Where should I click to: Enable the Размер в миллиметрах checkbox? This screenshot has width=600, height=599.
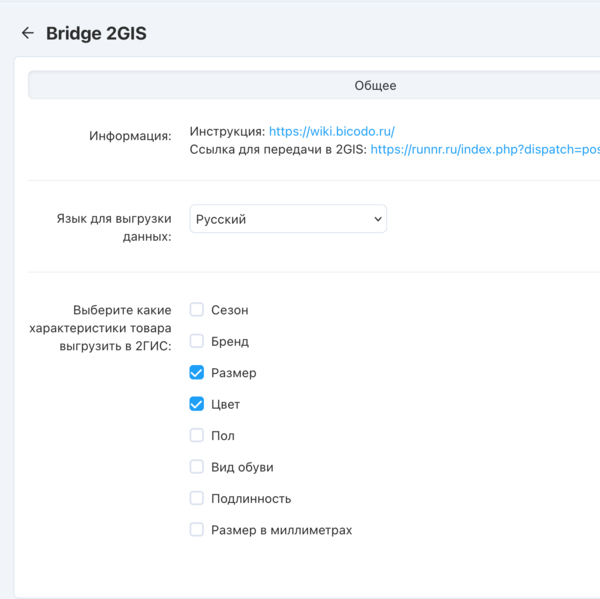click(197, 530)
